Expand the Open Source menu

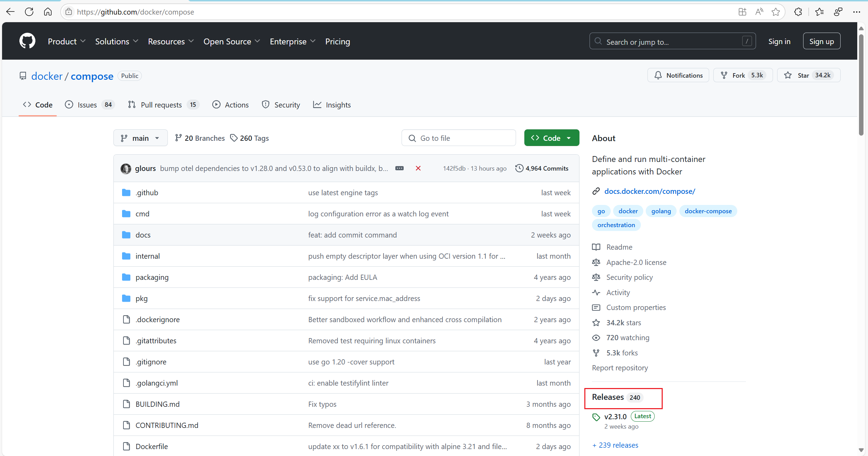click(232, 42)
